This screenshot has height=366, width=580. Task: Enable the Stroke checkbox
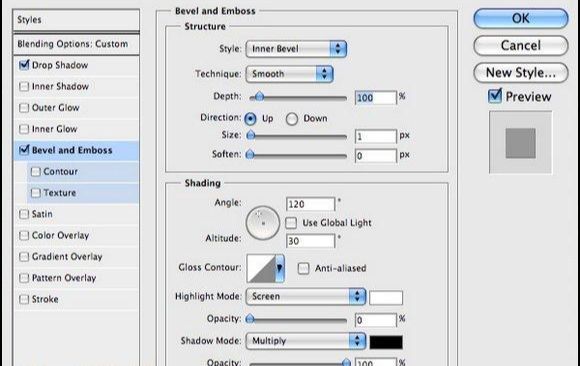pos(24,299)
